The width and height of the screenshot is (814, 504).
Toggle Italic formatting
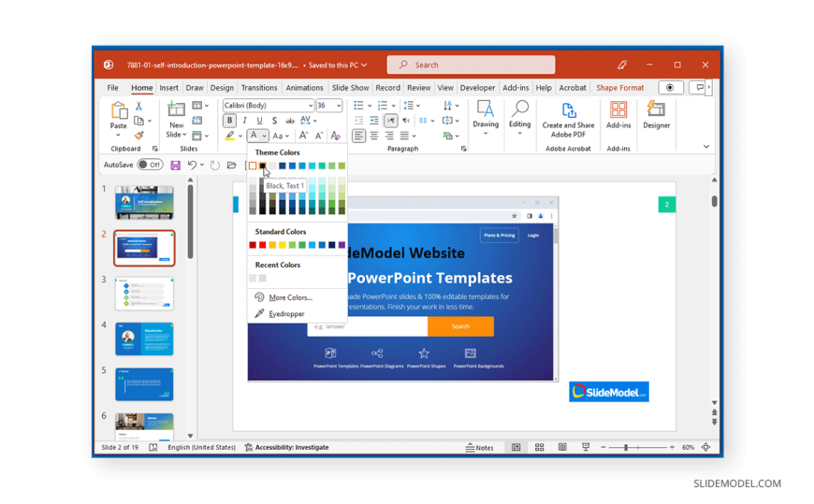[244, 121]
